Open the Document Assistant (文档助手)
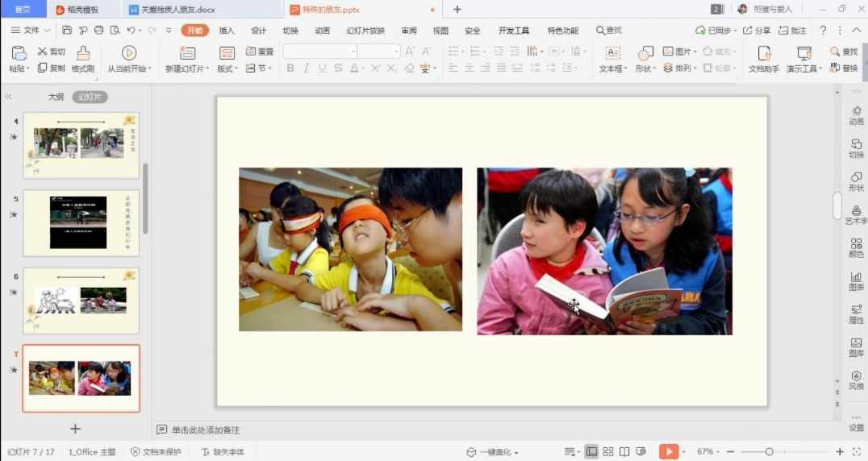 (763, 54)
